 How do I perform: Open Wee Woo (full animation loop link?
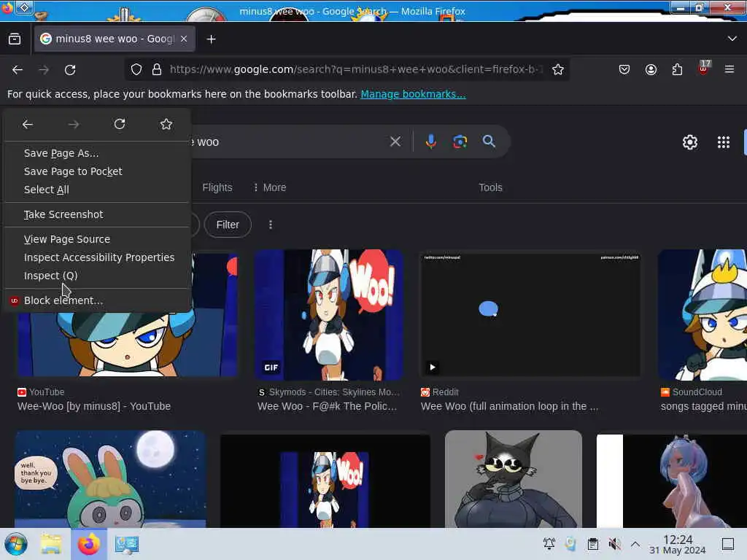[509, 406]
